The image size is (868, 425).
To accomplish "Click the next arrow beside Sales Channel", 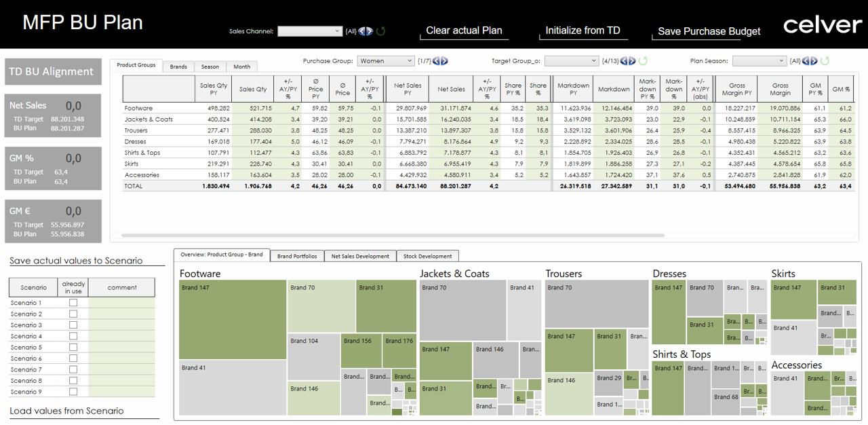I will point(370,31).
